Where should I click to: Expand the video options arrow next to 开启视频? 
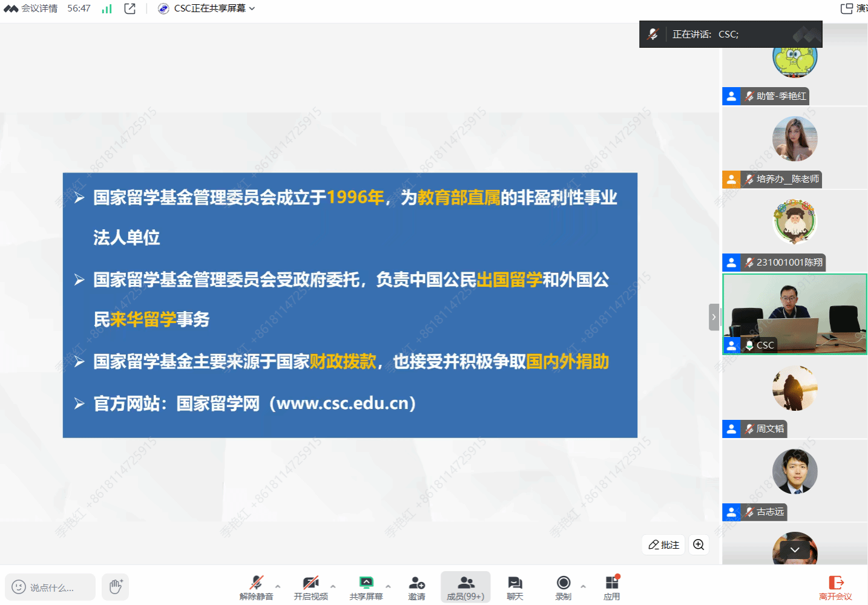tap(333, 586)
